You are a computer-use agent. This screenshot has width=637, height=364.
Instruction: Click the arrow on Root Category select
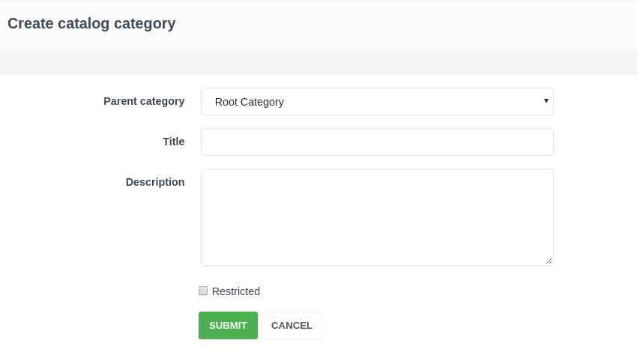tap(546, 101)
